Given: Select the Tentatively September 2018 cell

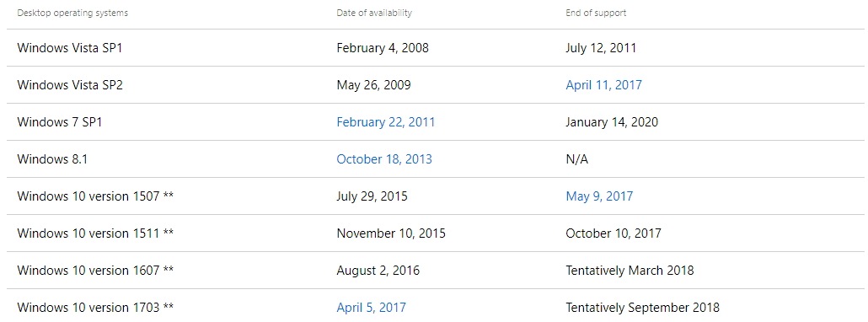Looking at the screenshot, I should click(643, 308).
